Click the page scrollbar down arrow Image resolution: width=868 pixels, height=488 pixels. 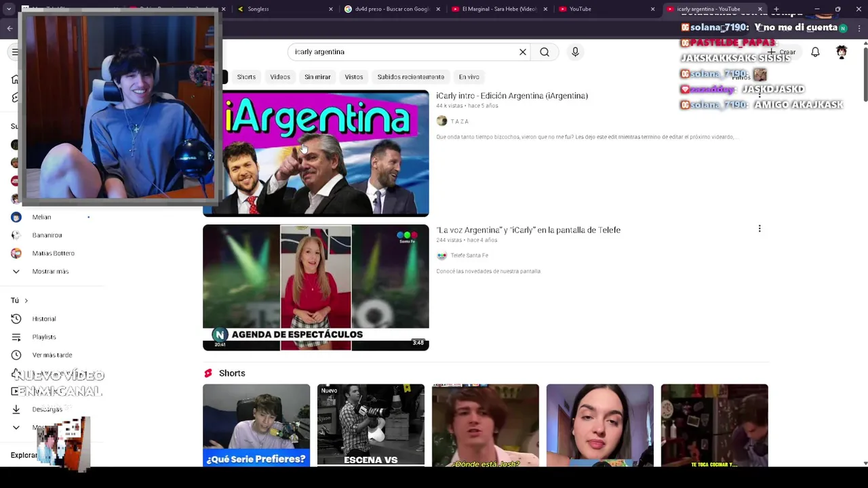[x=865, y=463]
